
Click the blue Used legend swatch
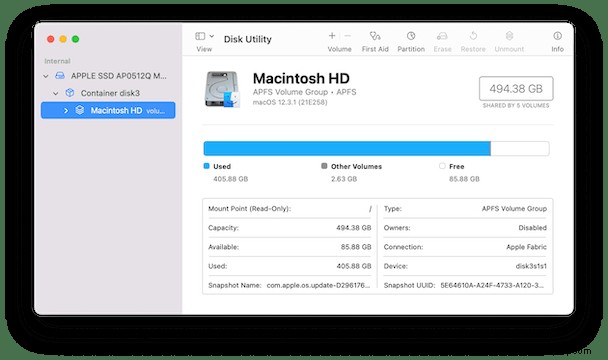point(206,166)
